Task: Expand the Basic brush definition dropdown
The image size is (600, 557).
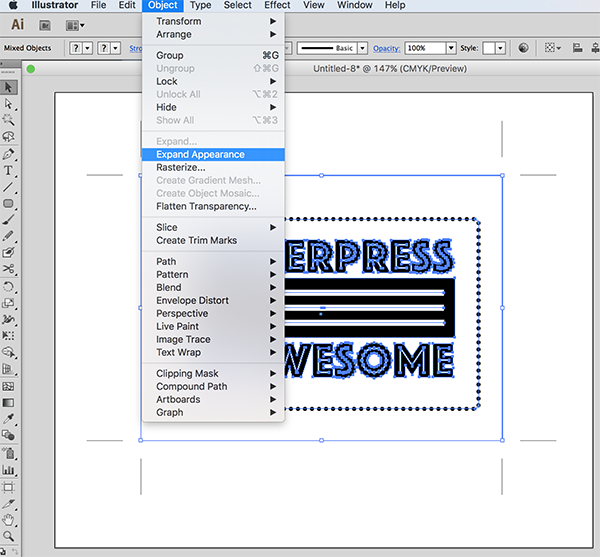Action: click(x=363, y=48)
